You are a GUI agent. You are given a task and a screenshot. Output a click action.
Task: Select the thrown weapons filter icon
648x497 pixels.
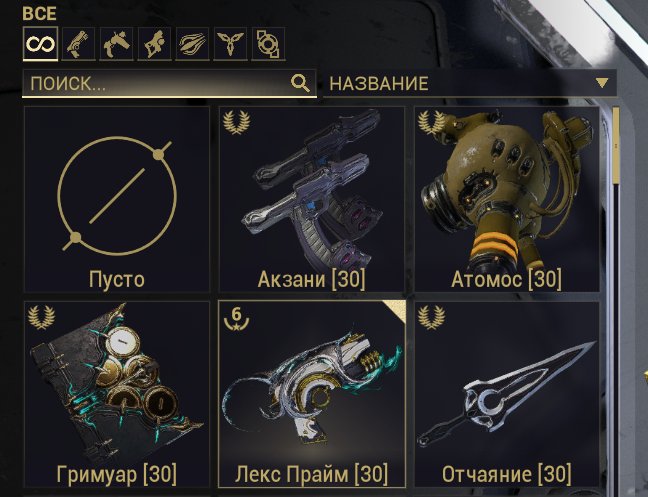[192, 44]
